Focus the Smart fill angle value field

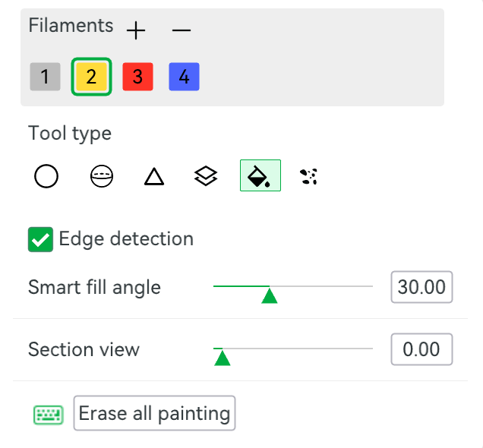(421, 287)
